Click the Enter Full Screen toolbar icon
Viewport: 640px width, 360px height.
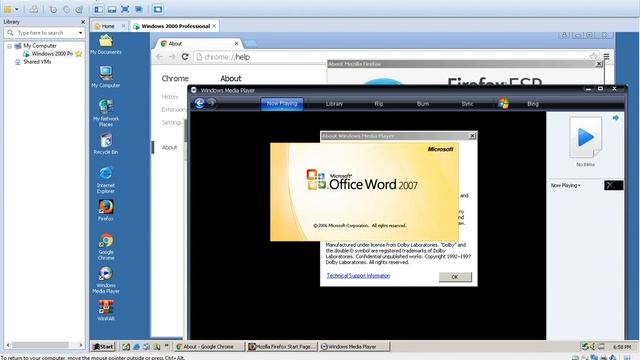tap(125, 9)
